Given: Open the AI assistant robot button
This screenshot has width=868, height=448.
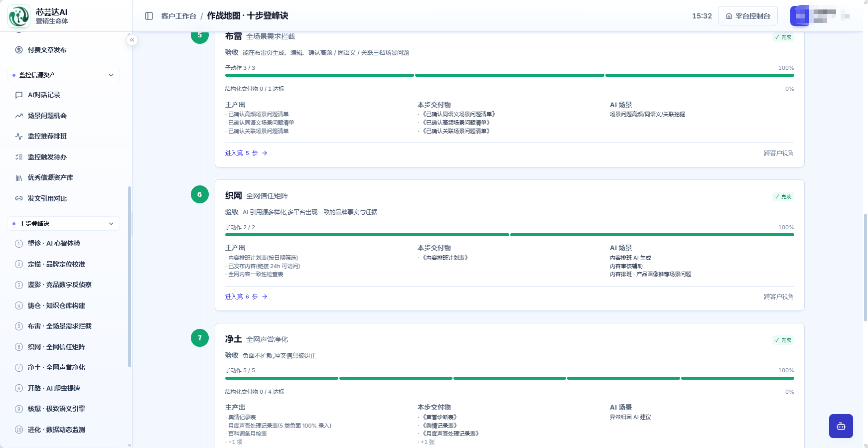Looking at the screenshot, I should pos(841,426).
